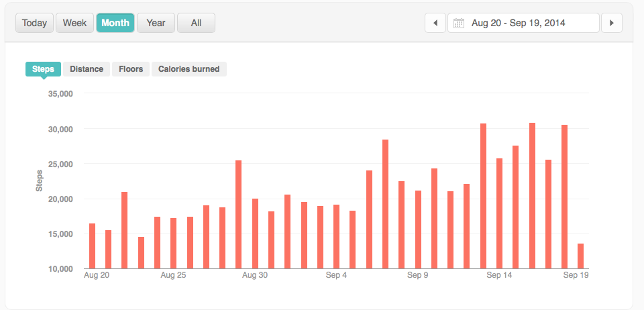View the Calories burned tab
The width and height of the screenshot is (644, 310).
click(189, 69)
